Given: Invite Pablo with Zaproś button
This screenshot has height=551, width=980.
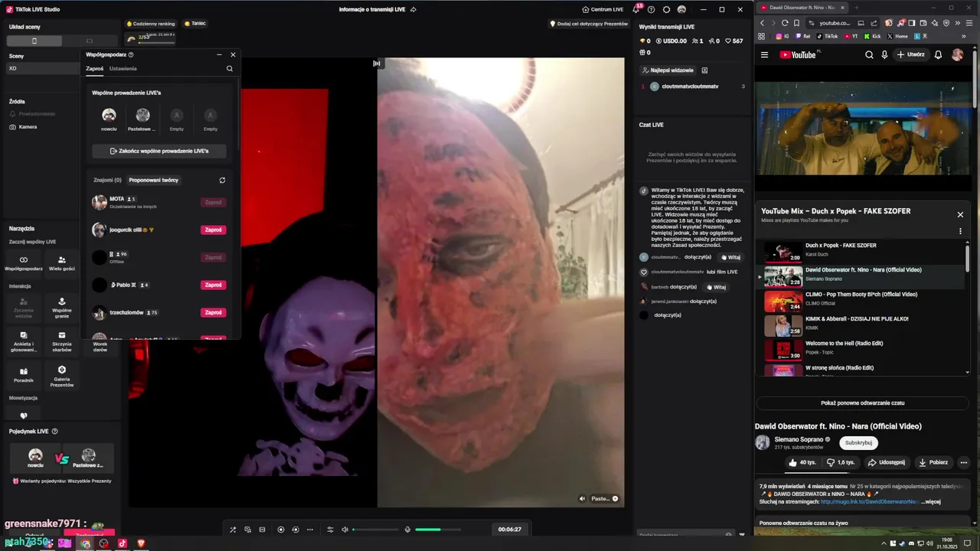Looking at the screenshot, I should (x=213, y=285).
